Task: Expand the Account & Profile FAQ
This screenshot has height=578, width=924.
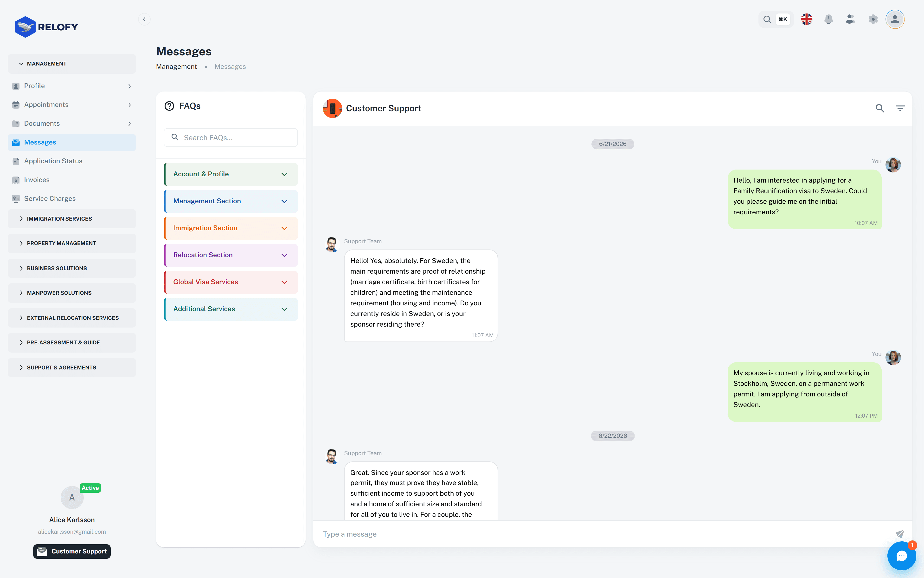Action: pos(231,174)
